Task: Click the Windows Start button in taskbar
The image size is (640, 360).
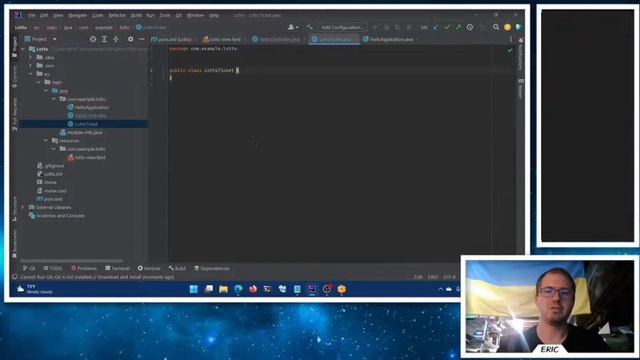Action: (193, 289)
